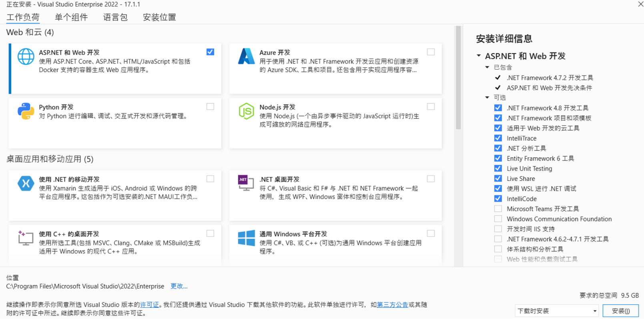This screenshot has height=319, width=644.
Task: Click the Universal Windows Platform logo icon
Action: [x=246, y=238]
